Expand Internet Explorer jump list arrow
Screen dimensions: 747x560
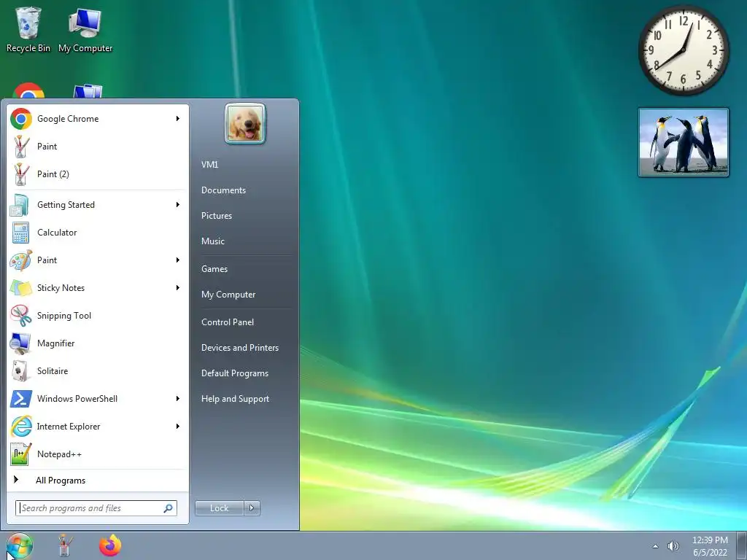(178, 426)
